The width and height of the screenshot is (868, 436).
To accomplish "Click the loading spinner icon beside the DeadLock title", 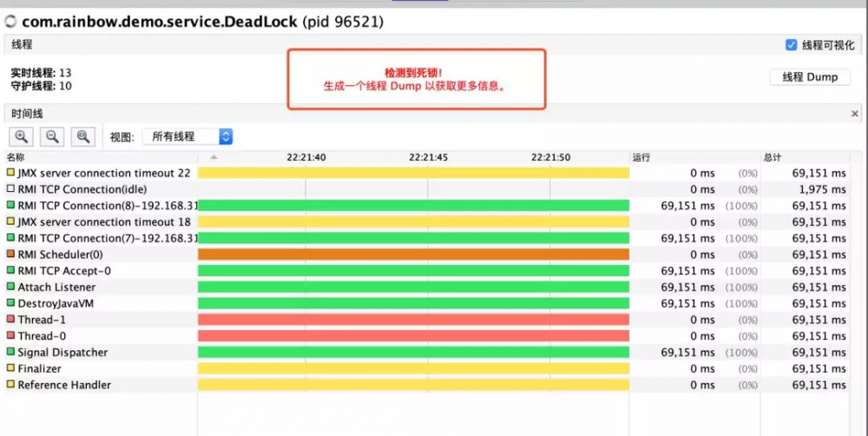I will point(10,22).
